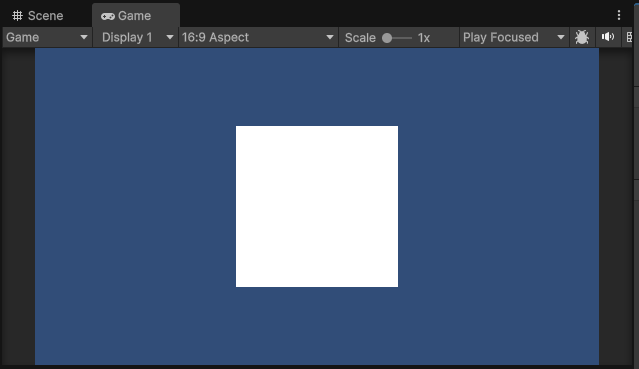Open the Game view type dropdown
Image resolution: width=639 pixels, height=369 pixels.
(47, 38)
